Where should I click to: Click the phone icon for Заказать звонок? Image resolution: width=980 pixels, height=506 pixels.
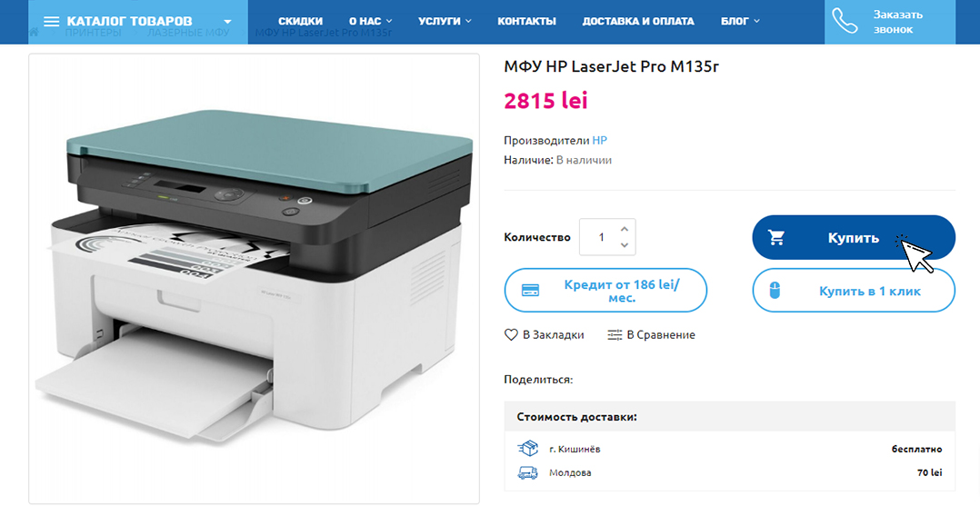pos(845,21)
